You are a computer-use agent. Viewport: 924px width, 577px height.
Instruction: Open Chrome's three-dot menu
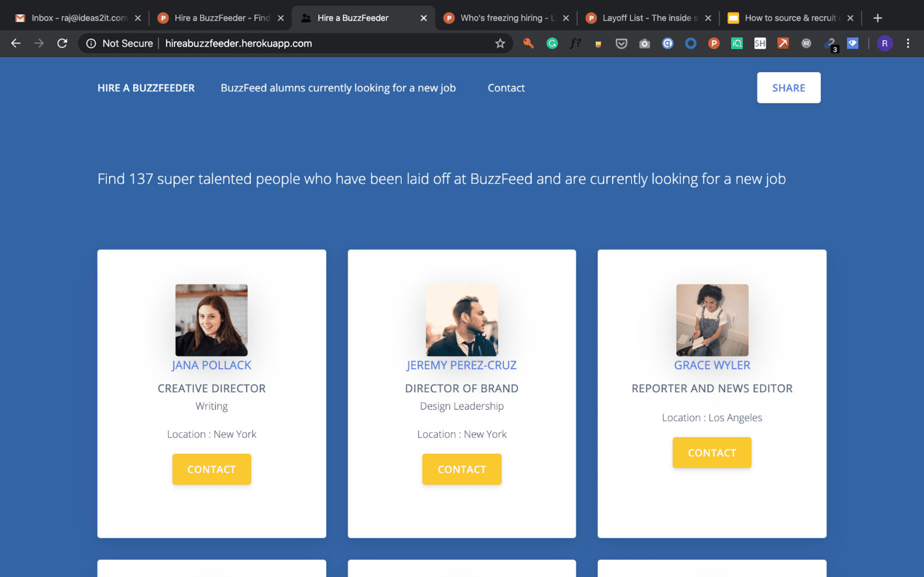click(x=907, y=43)
